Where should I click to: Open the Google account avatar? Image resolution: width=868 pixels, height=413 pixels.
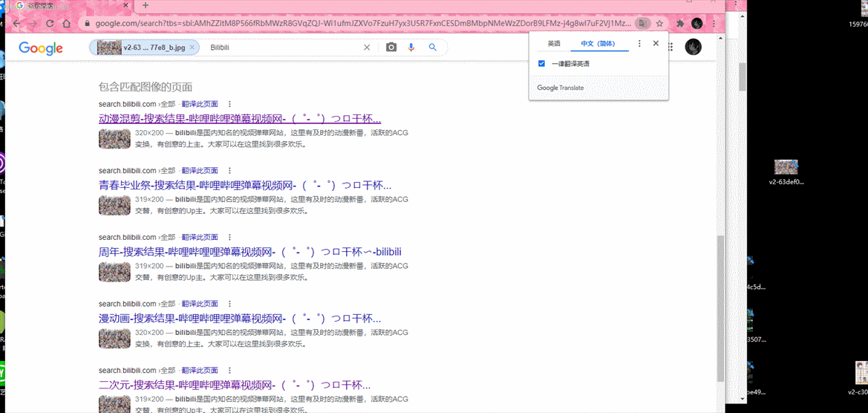point(693,47)
